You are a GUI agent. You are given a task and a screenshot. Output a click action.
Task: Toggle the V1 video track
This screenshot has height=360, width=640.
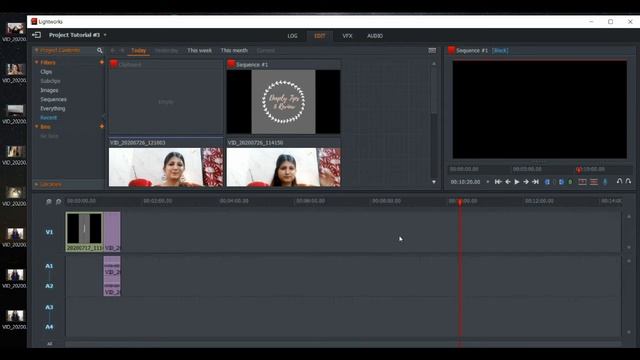pos(49,232)
